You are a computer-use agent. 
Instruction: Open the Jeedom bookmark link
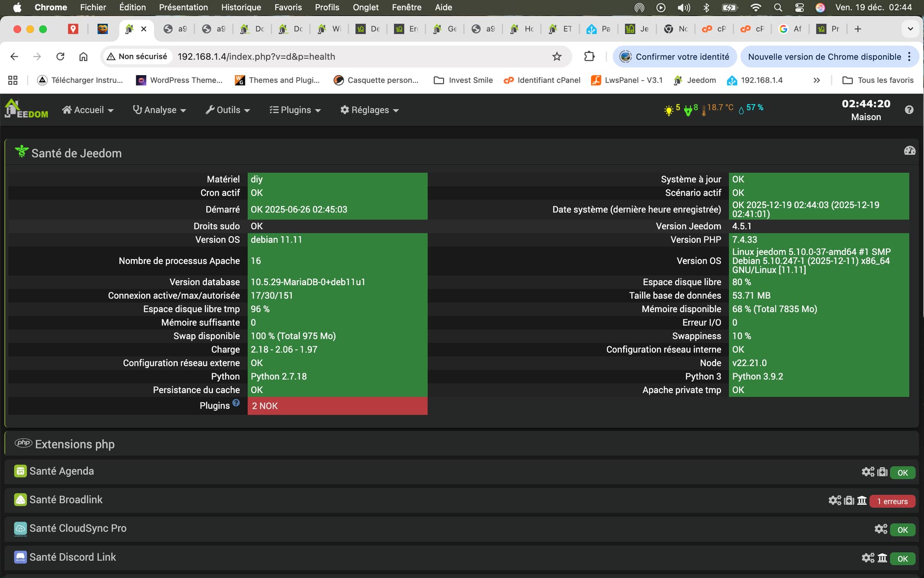coord(695,80)
